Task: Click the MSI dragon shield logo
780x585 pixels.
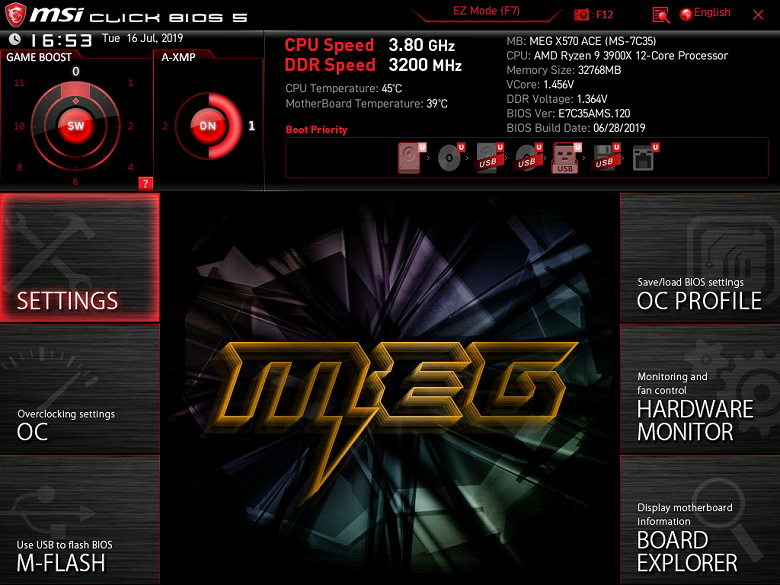Action: [15, 14]
